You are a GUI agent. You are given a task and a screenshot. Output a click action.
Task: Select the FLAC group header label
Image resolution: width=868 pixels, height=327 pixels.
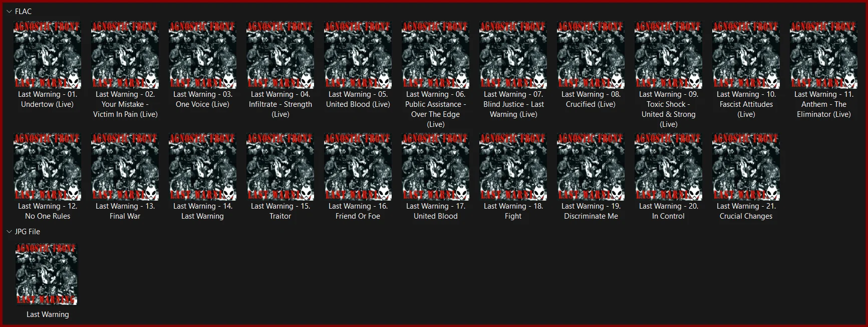[23, 11]
